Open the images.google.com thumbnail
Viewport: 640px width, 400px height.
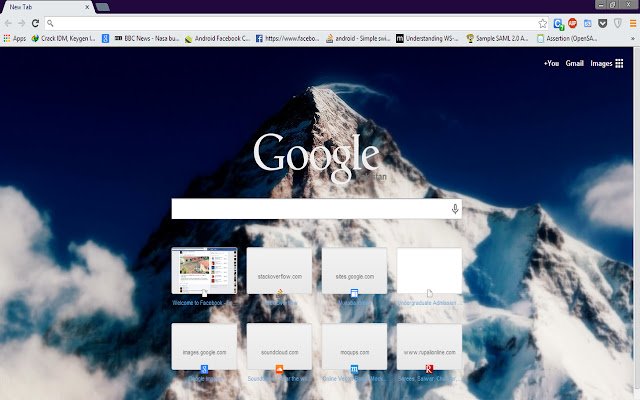(x=204, y=347)
